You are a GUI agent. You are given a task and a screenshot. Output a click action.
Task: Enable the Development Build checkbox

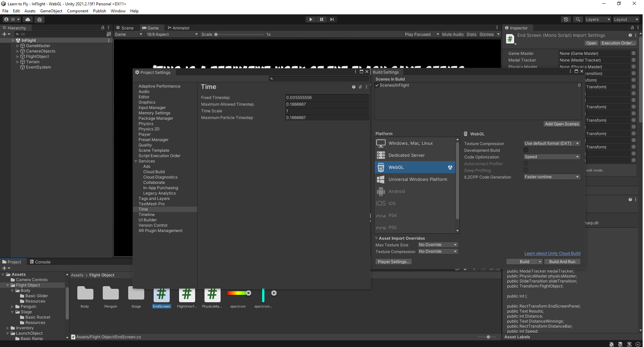(x=526, y=150)
